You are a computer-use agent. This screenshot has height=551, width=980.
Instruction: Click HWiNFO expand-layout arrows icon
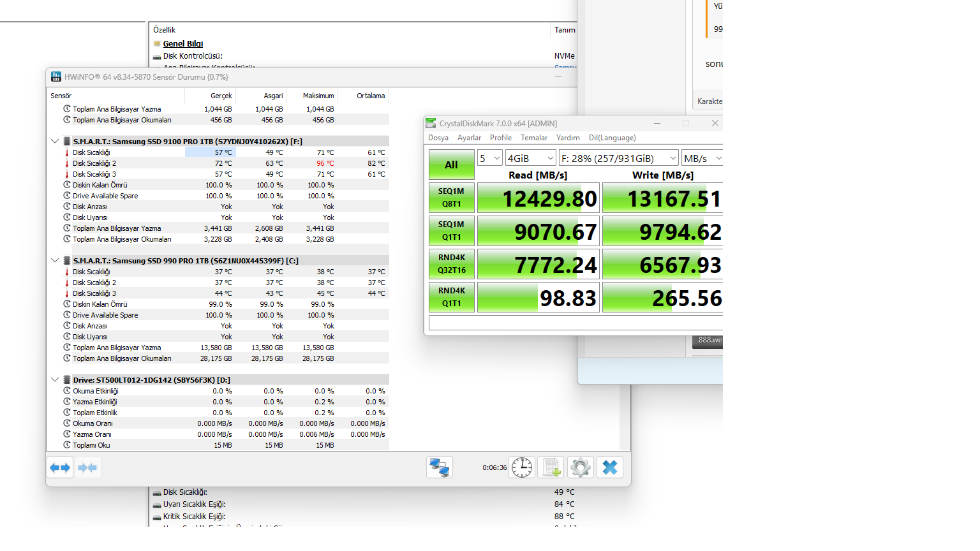(60, 467)
